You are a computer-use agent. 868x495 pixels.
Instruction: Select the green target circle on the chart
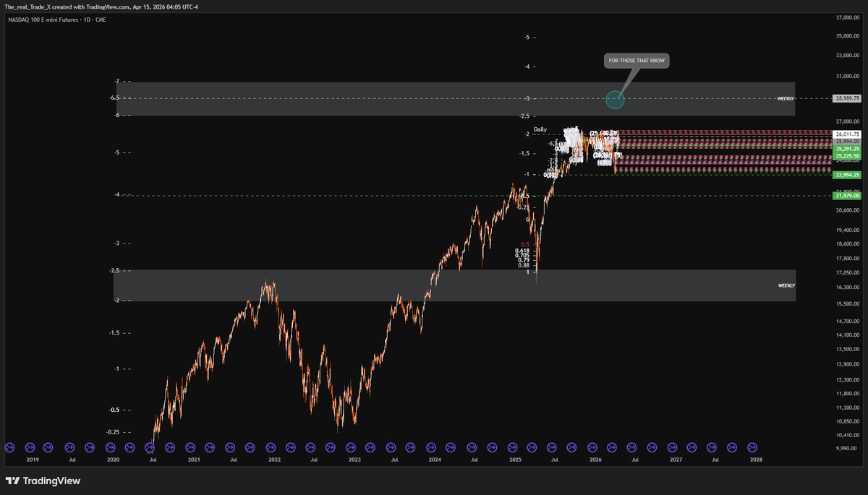pyautogui.click(x=615, y=99)
